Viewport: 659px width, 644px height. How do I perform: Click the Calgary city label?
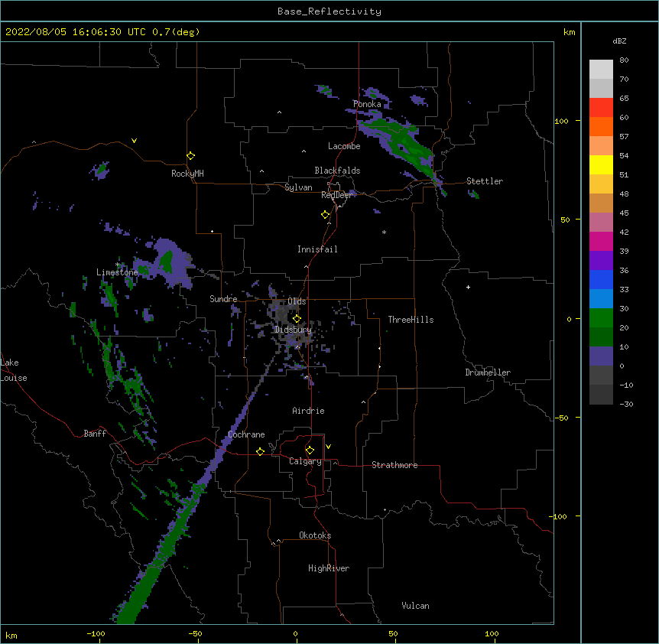(x=305, y=461)
